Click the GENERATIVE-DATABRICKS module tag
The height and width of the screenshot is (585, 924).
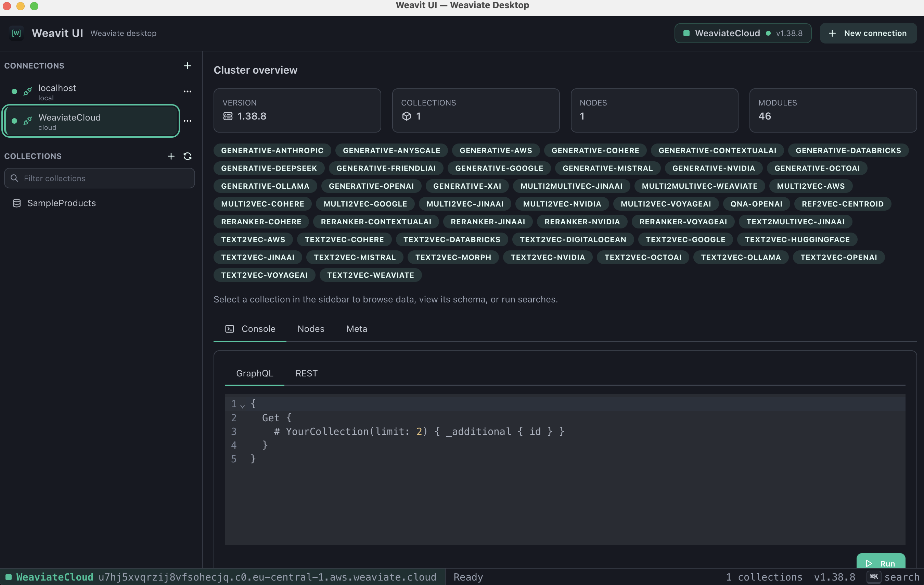pyautogui.click(x=848, y=150)
